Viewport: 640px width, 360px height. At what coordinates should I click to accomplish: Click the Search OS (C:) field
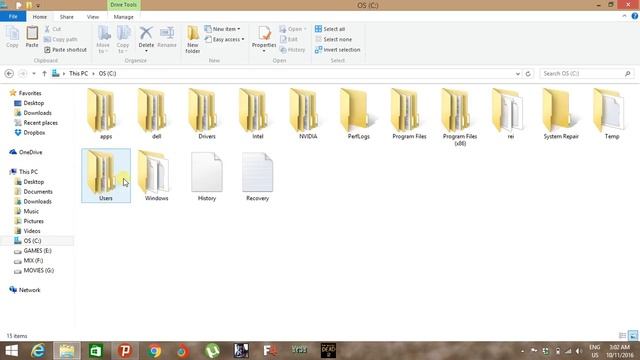click(x=586, y=73)
